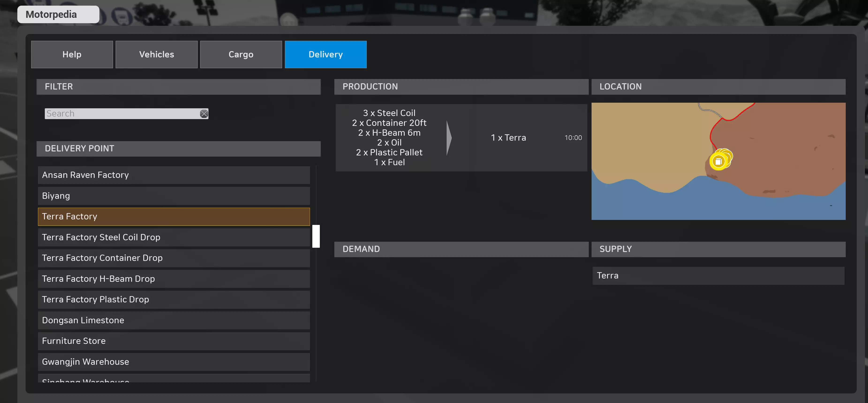Select Gwangjin Warehouse entry
Screen dimensions: 868x403
(x=174, y=362)
